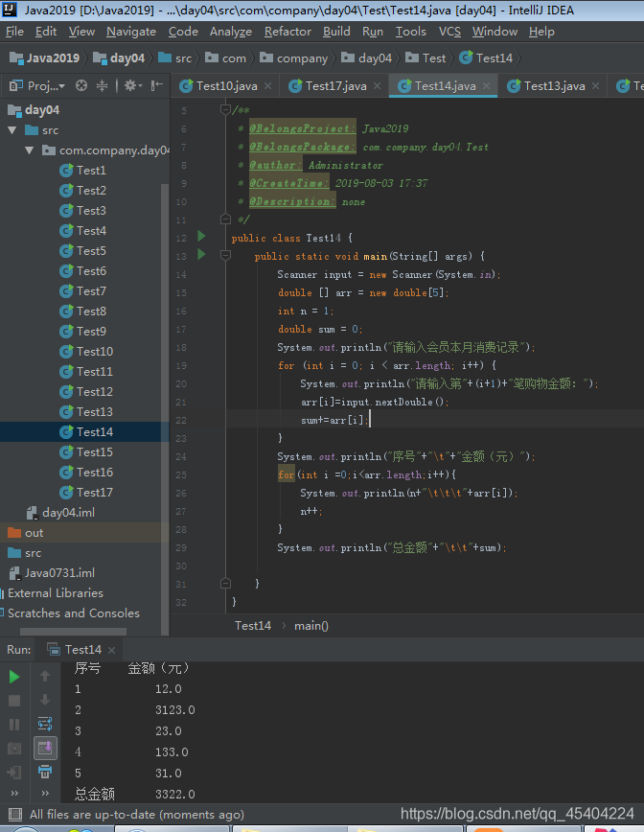This screenshot has width=644, height=832.
Task: Click the camera thread dump icon
Action: tap(14, 749)
